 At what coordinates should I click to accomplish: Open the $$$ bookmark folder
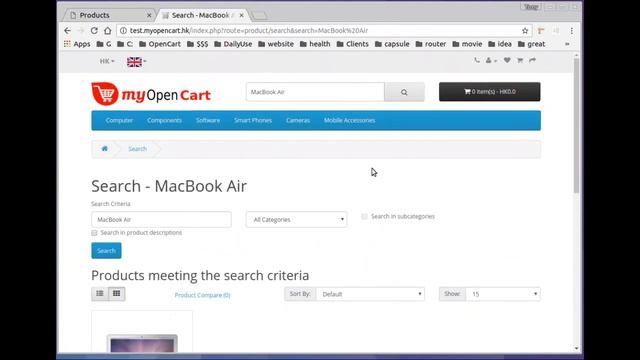198,44
